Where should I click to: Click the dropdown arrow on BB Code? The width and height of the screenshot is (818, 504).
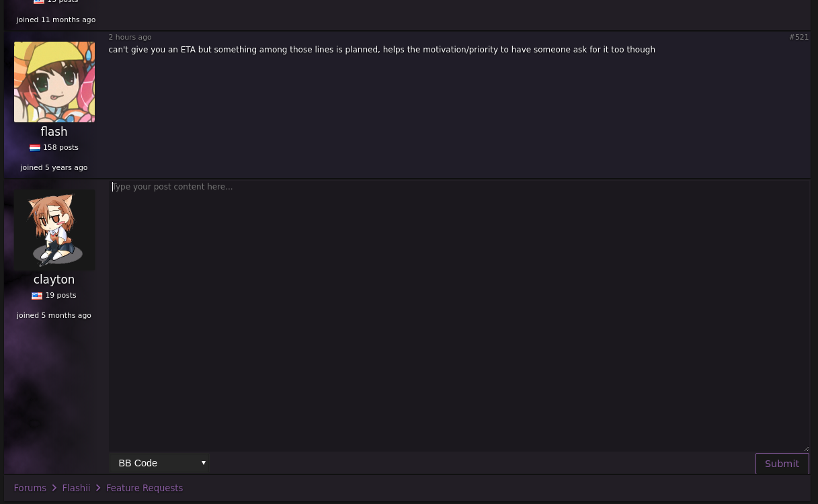(204, 463)
